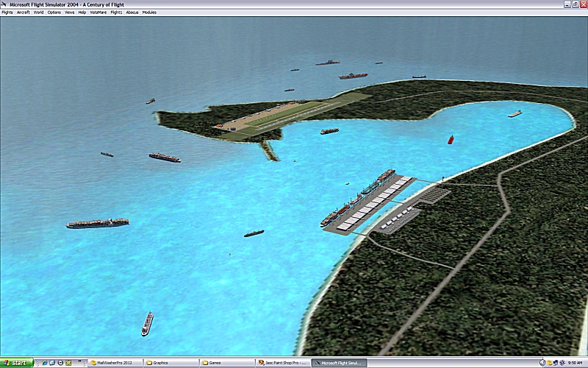Restore down the Flight Simulator window

(576, 4)
